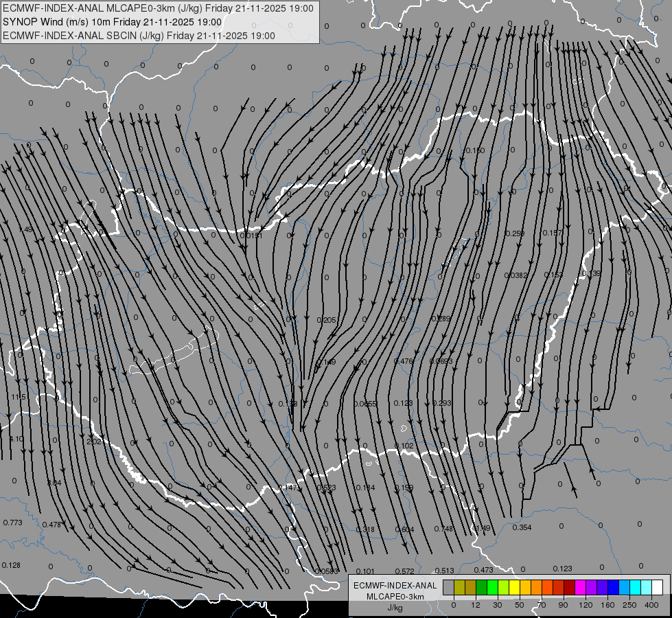672x618 pixels.
Task: Click the map value 0.184
Action: pos(366,488)
